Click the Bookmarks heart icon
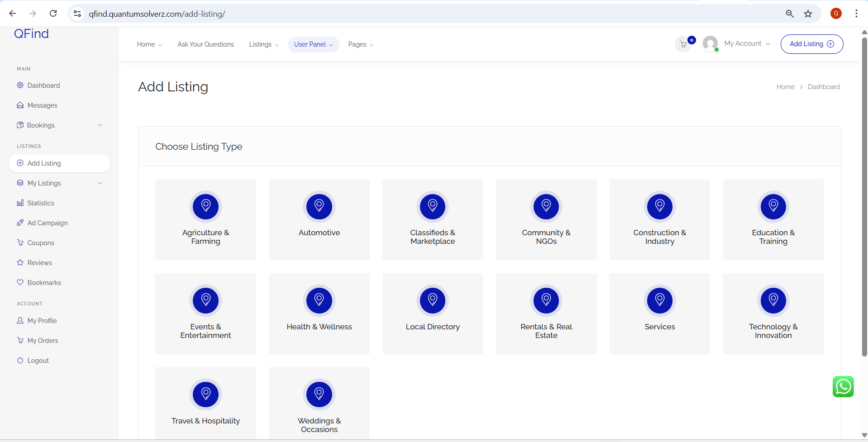868x442 pixels. tap(20, 282)
